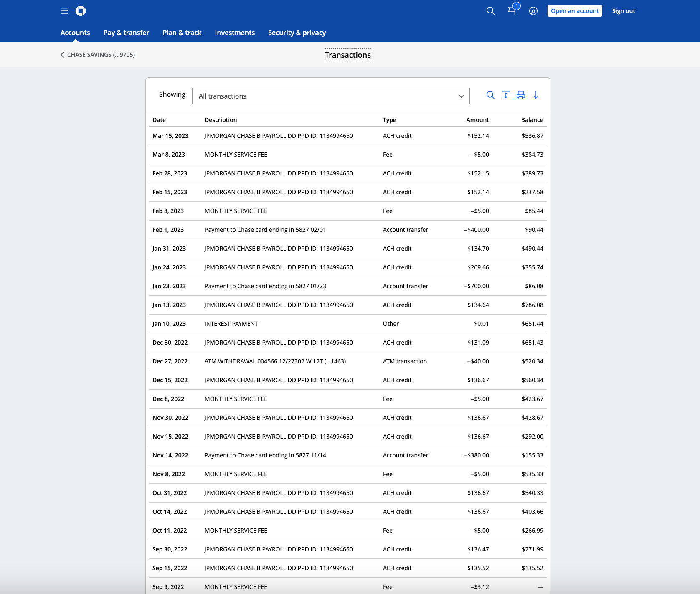Click the Open an account button
Viewport: 700px width, 594px height.
point(575,11)
